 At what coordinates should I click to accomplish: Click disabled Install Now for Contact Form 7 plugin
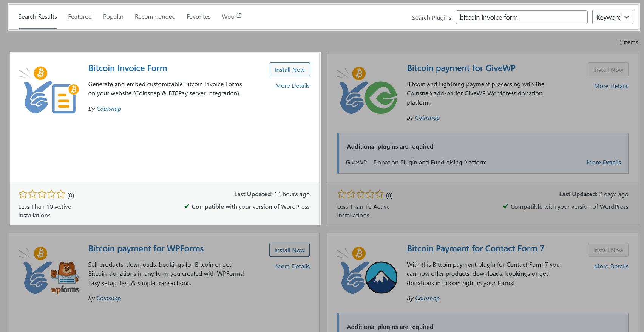click(x=608, y=250)
